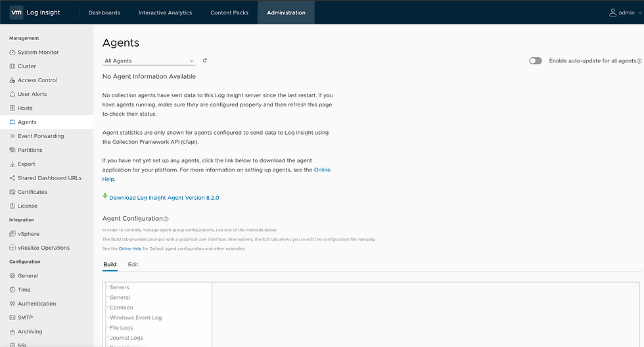Click the SMTP envelope icon
644x347 pixels.
coord(12,317)
